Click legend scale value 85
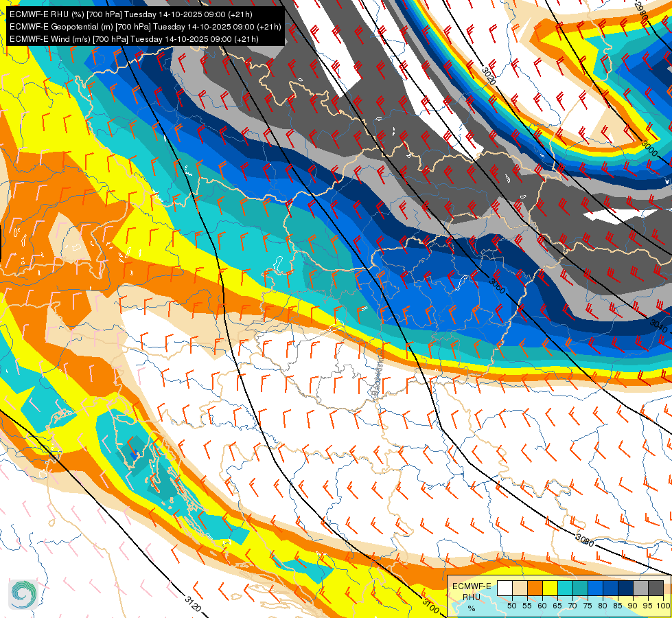This screenshot has height=618, width=672. pos(618,606)
